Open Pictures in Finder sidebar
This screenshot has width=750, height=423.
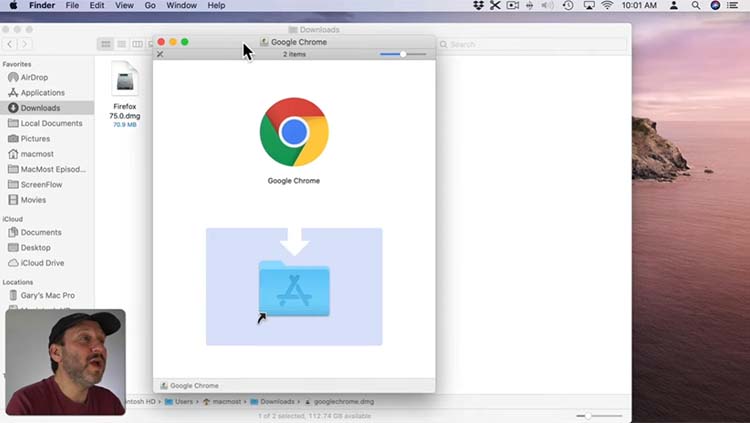tap(47, 138)
